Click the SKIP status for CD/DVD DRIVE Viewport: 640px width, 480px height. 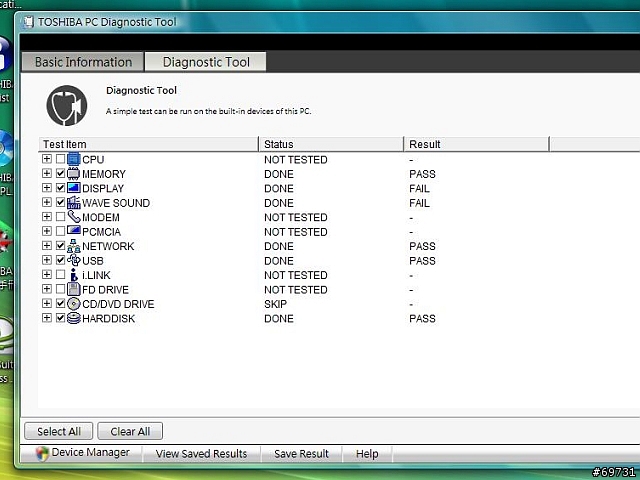(276, 304)
